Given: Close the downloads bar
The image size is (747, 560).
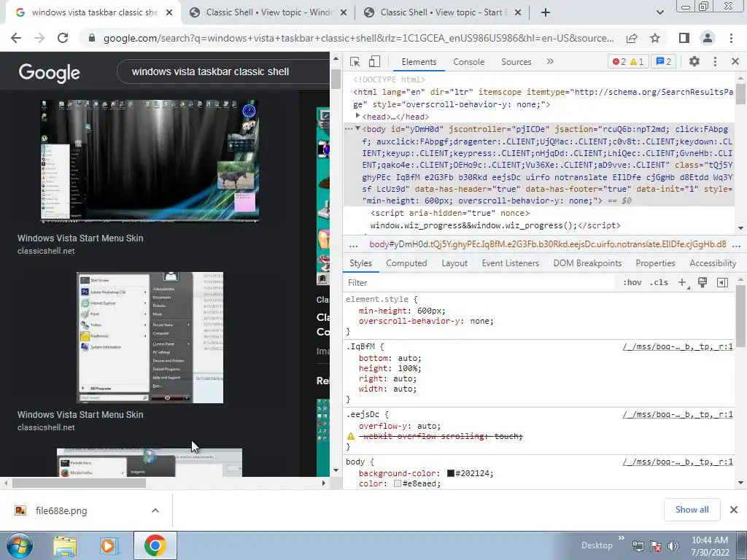Looking at the screenshot, I should [734, 510].
